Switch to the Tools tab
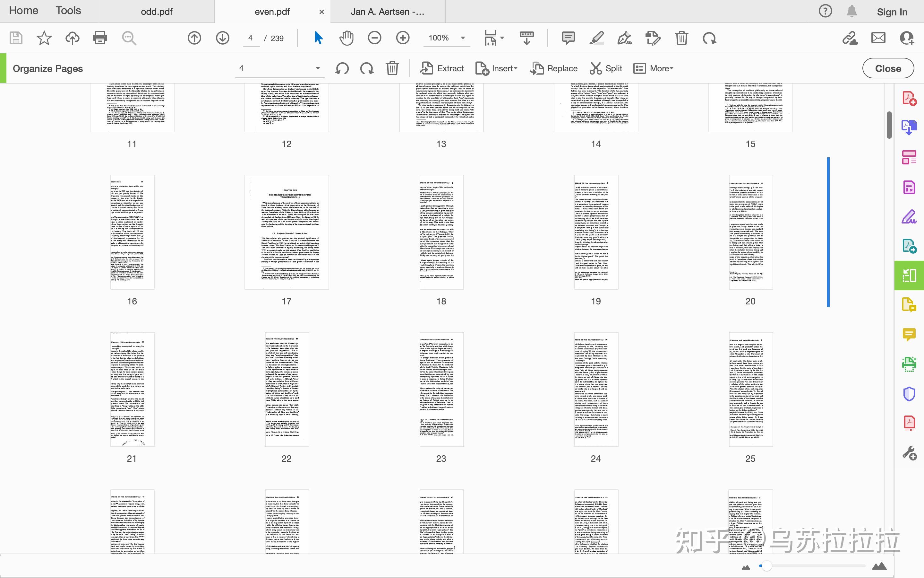This screenshot has width=924, height=578. click(68, 10)
